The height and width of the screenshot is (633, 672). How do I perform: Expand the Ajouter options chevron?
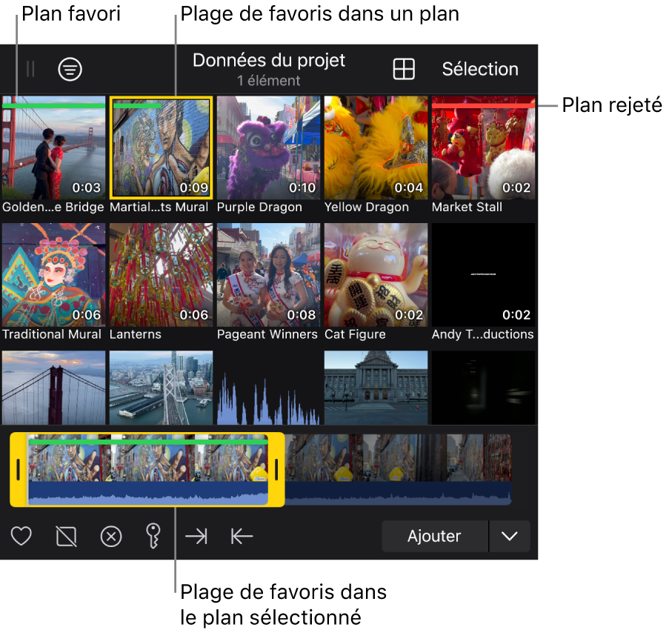click(510, 536)
